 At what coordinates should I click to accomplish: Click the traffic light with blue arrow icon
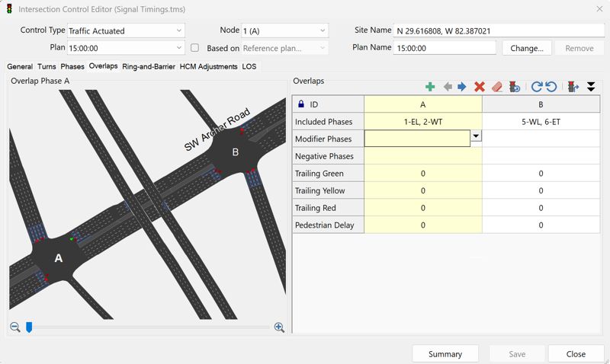573,87
